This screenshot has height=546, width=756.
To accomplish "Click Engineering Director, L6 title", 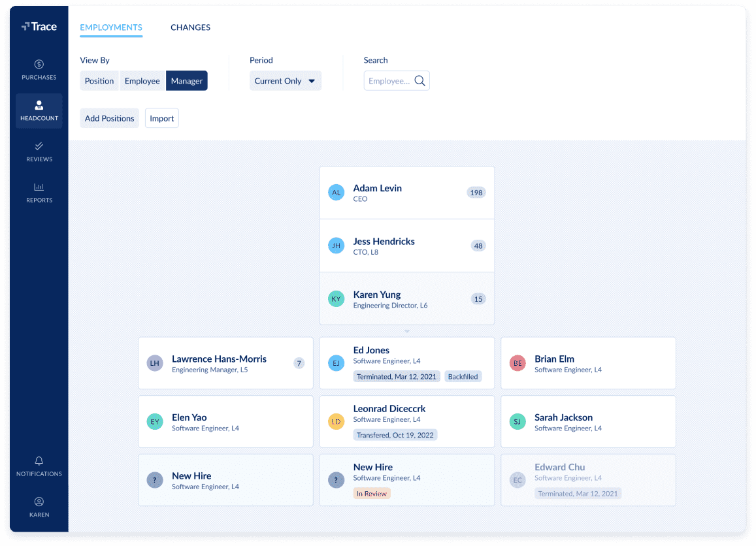I will [x=391, y=306].
